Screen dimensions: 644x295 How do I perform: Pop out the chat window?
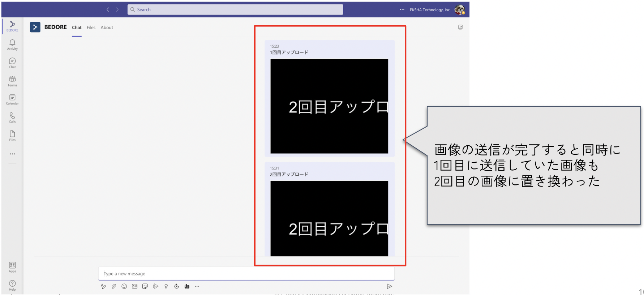tap(460, 27)
